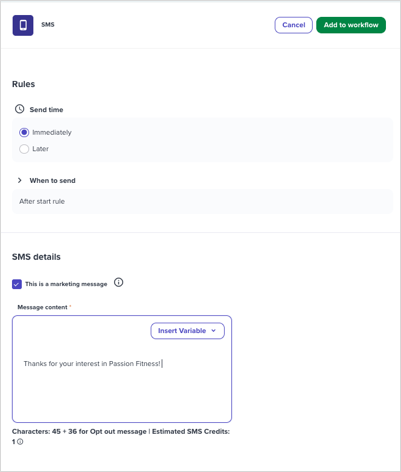401x472 pixels.
Task: Expand the When to send chevron
Action: (20, 180)
